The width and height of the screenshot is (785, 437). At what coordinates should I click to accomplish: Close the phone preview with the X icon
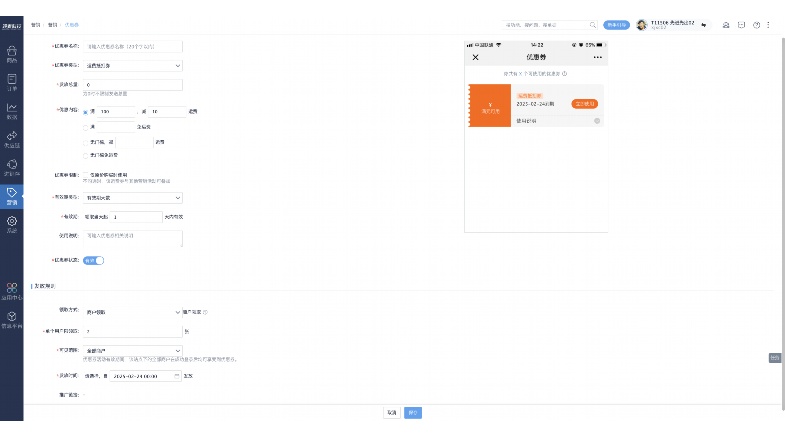click(x=476, y=58)
